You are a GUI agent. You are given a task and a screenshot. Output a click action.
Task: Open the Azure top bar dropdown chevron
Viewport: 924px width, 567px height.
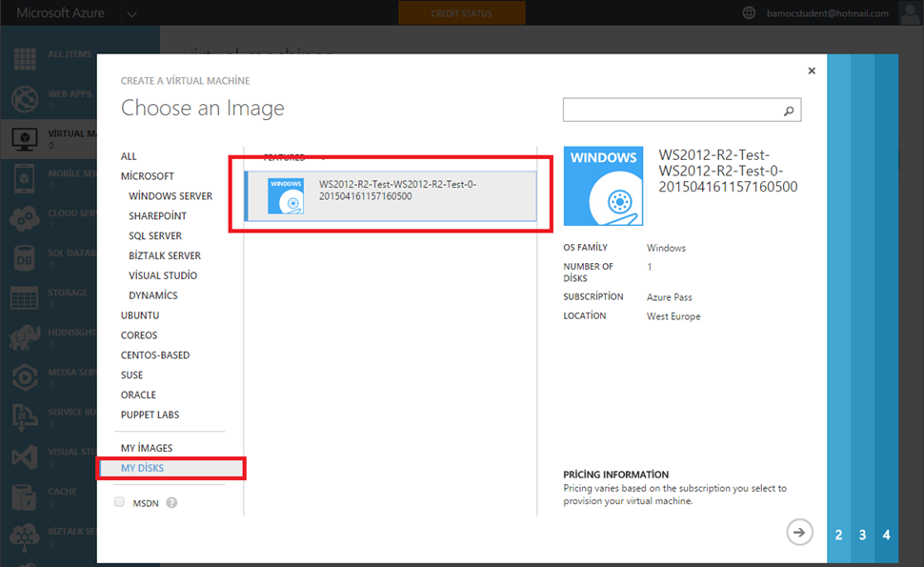132,14
